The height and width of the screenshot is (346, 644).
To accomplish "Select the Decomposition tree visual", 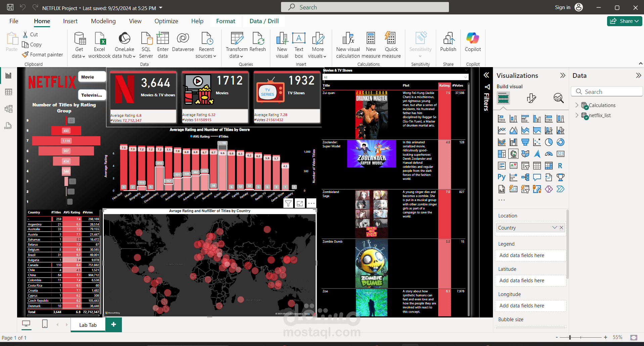I will click(525, 177).
